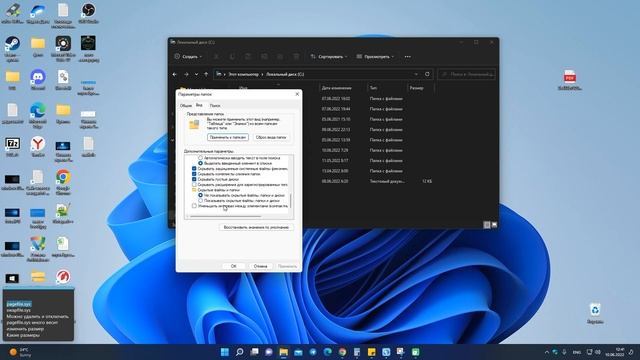Click 'Сброс вида папок' button
Viewport: 640px width, 360px height.
pyautogui.click(x=271, y=137)
